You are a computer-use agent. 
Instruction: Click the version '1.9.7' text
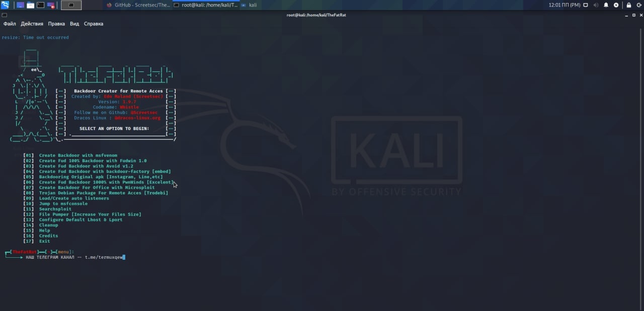[129, 101]
